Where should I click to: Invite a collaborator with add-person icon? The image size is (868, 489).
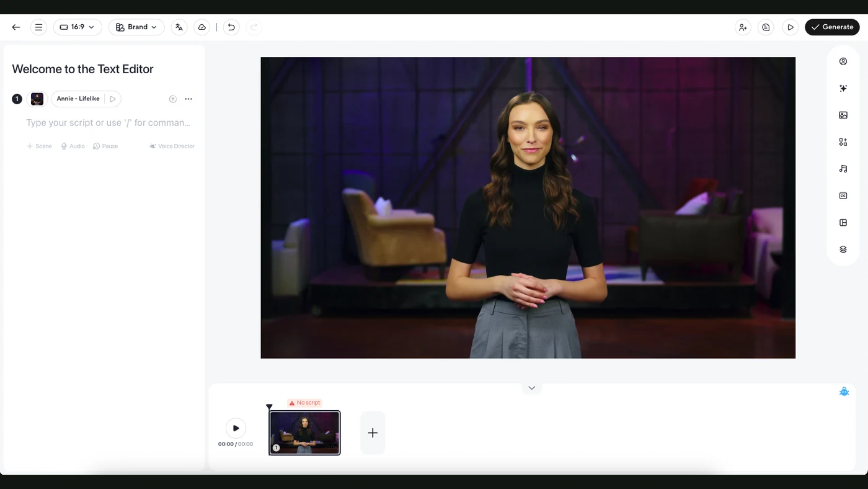click(x=743, y=27)
